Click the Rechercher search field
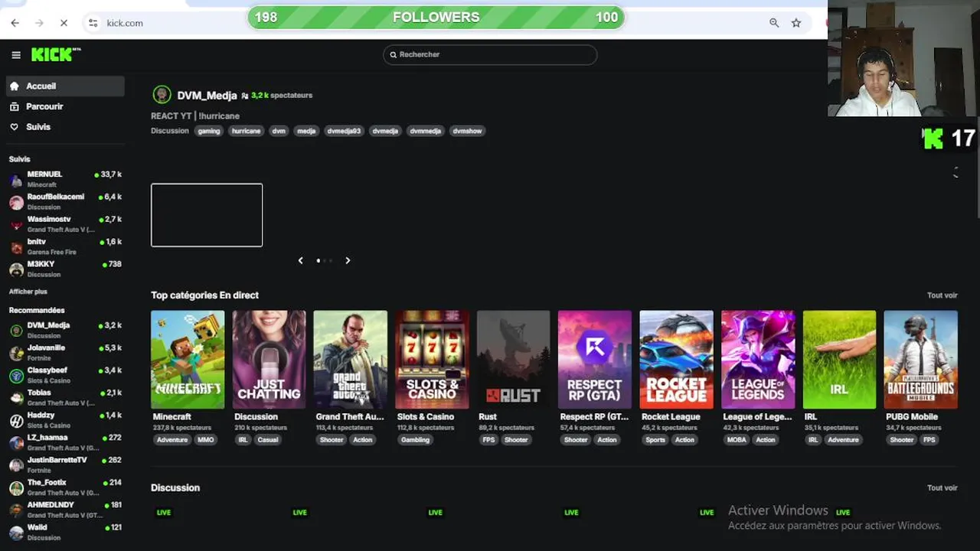 [490, 54]
